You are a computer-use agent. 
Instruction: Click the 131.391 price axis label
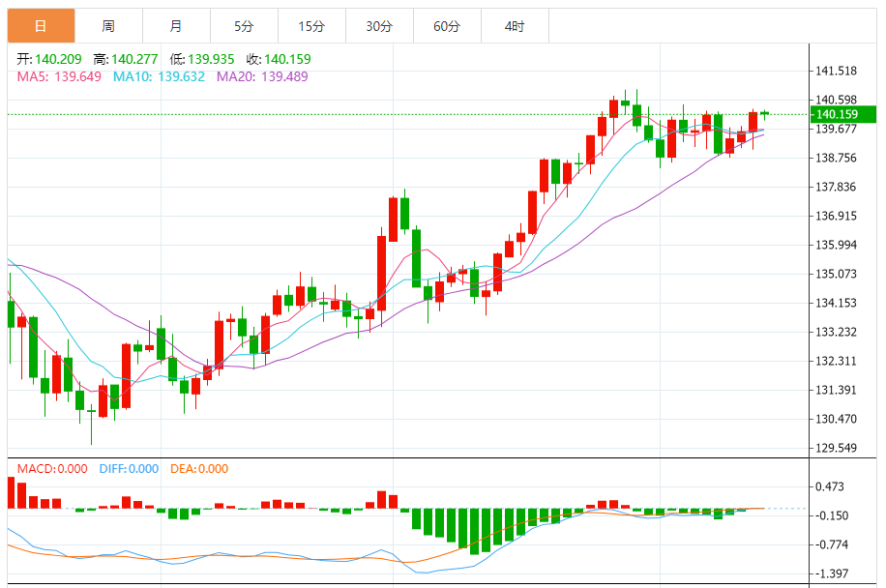point(836,391)
